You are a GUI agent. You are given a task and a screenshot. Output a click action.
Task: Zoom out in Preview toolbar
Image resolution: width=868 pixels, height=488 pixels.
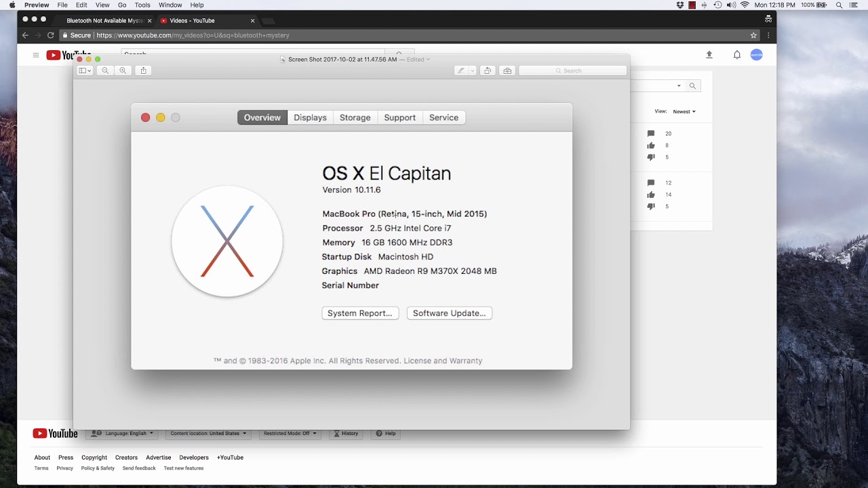click(x=105, y=70)
